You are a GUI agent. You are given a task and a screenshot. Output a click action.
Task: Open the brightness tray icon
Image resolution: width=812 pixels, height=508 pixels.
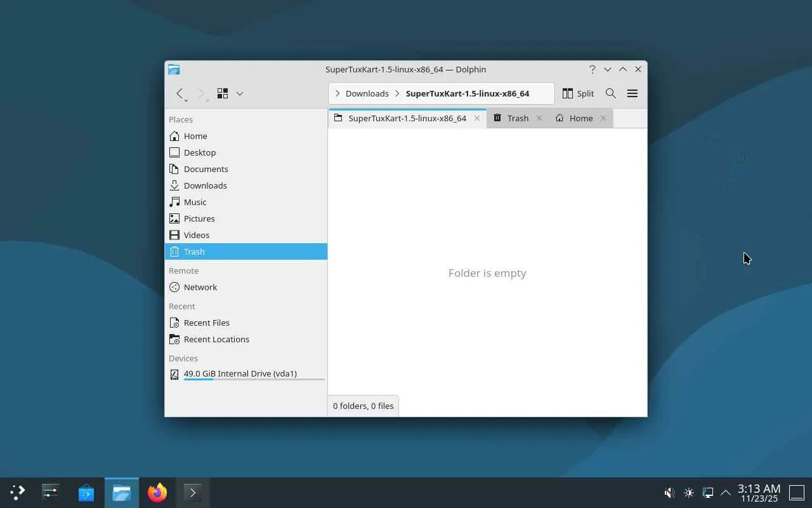(689, 493)
